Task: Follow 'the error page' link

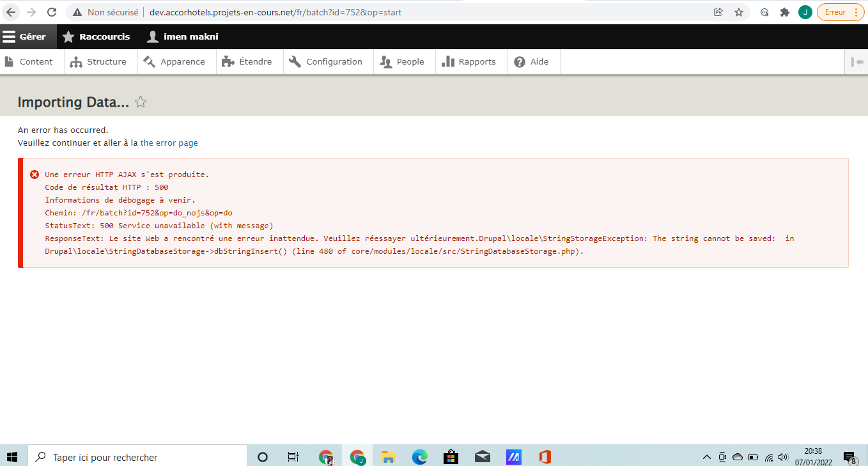Action: (x=169, y=143)
